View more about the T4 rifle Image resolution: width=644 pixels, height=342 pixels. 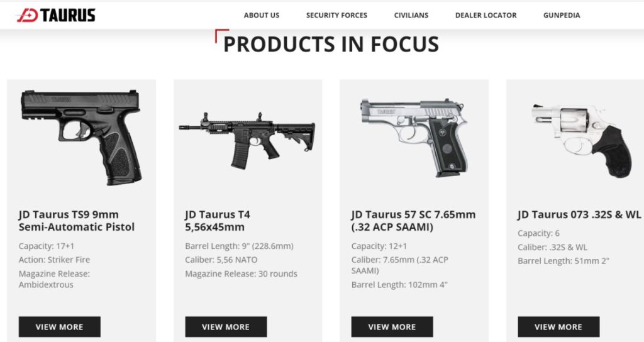click(x=226, y=327)
